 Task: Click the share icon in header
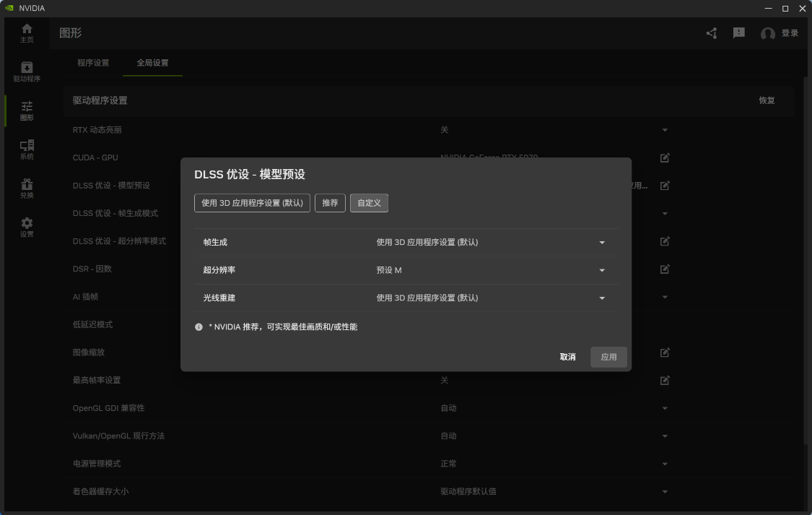pos(712,33)
